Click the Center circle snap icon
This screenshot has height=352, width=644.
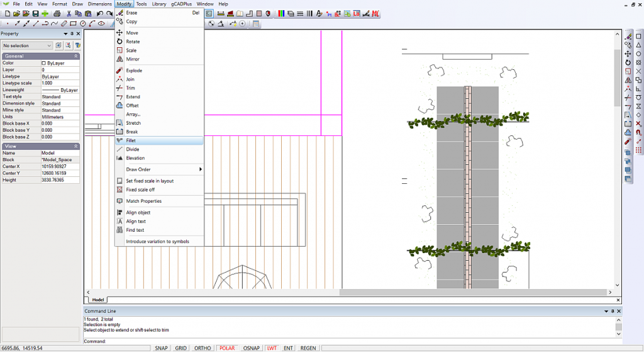click(x=638, y=54)
